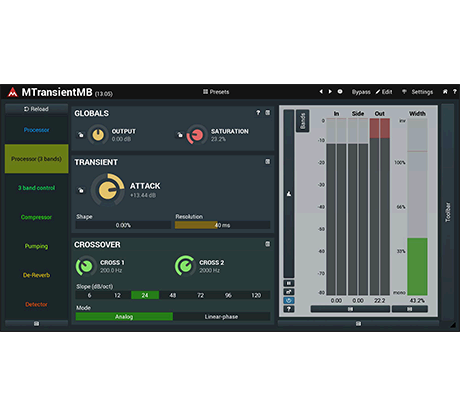Click the pause bar under Width meter

(410, 309)
